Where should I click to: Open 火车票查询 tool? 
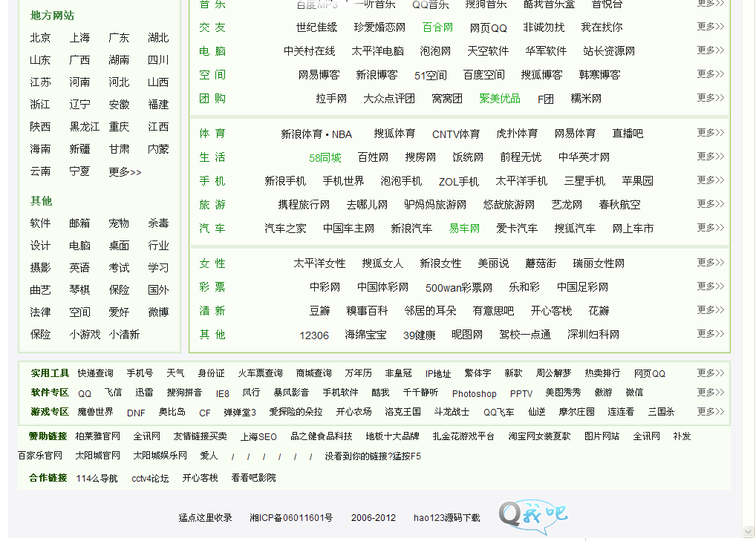click(261, 373)
